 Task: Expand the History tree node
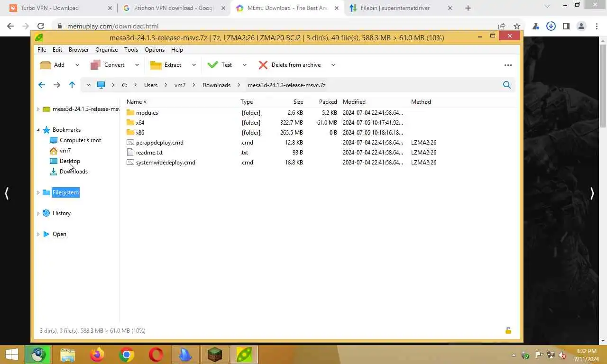point(38,213)
